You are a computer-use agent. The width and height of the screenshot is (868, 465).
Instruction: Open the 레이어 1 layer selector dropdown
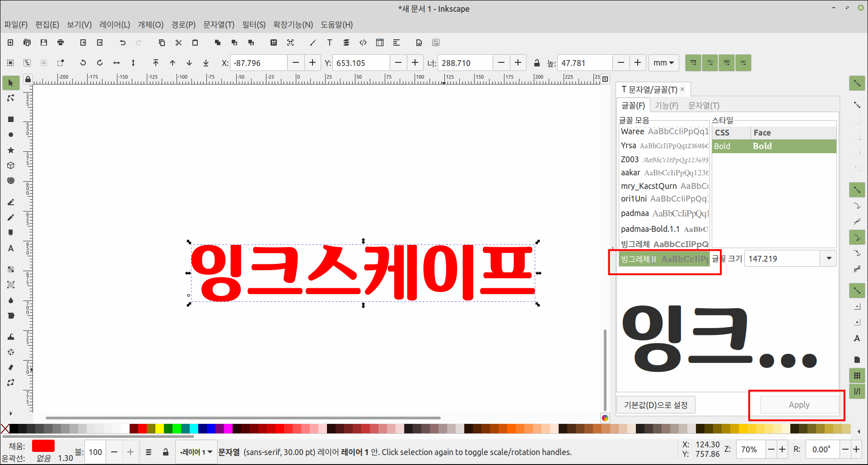(196, 452)
